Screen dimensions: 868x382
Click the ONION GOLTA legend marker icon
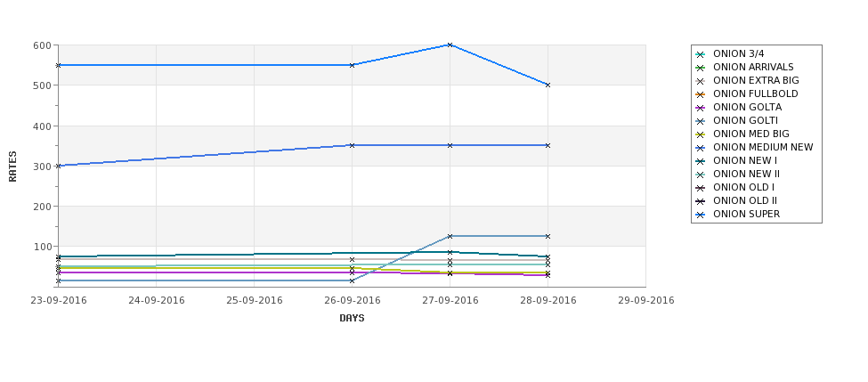point(701,108)
